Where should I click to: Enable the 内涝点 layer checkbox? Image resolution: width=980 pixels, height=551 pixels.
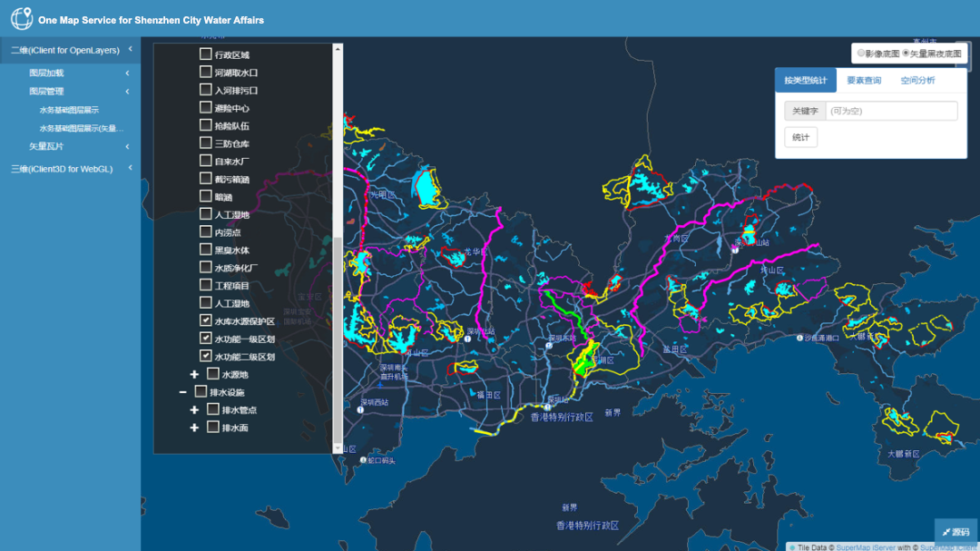pyautogui.click(x=205, y=231)
